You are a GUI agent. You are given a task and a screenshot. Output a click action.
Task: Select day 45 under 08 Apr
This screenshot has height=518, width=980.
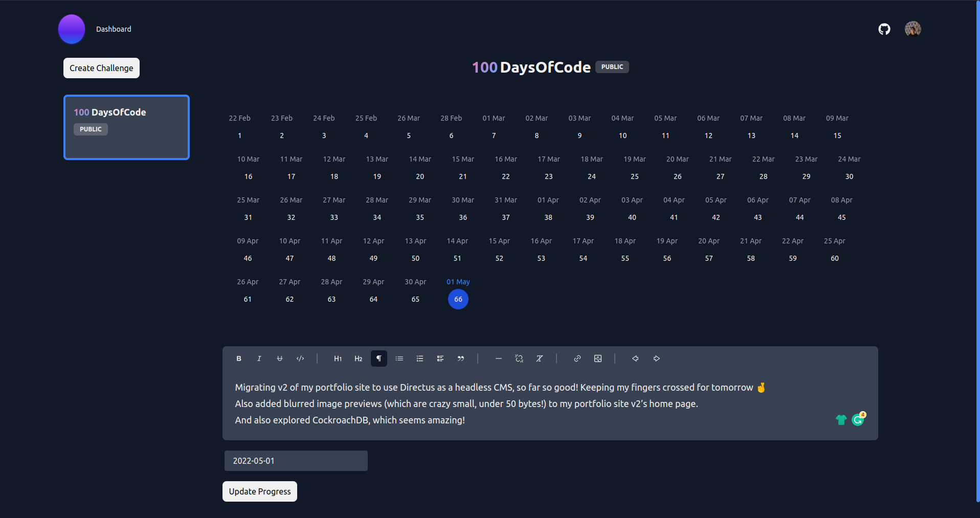841,217
